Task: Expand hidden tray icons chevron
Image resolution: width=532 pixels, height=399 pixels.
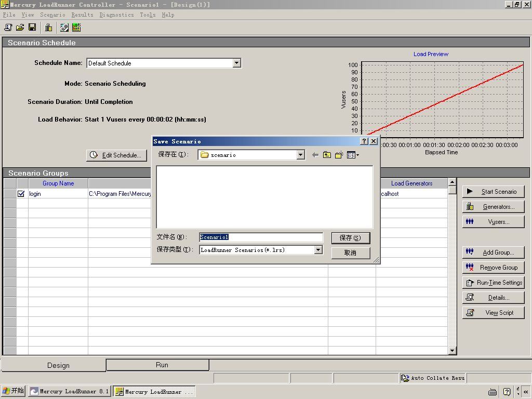Action: (526, 392)
